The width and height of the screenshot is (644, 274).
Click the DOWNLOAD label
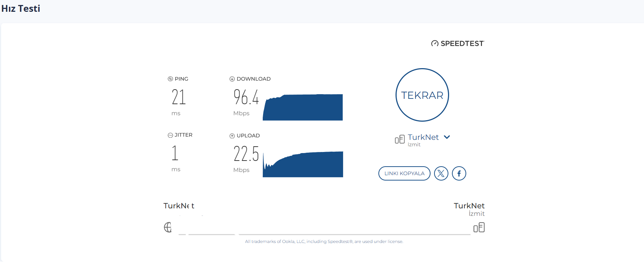coord(253,79)
